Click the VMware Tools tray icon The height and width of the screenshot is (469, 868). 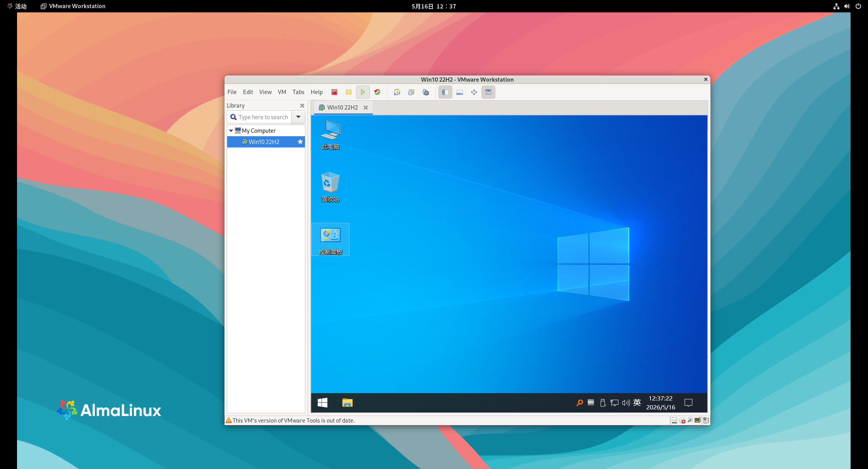click(591, 403)
